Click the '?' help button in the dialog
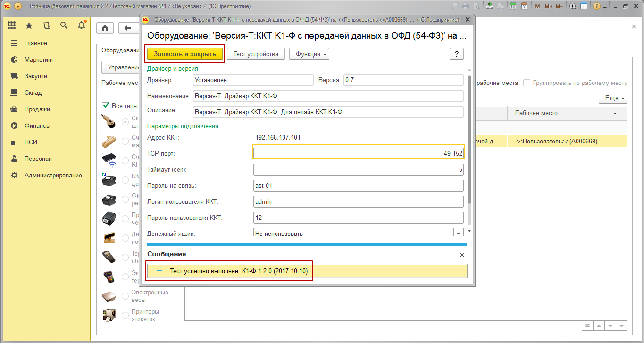The image size is (644, 343). (x=457, y=54)
